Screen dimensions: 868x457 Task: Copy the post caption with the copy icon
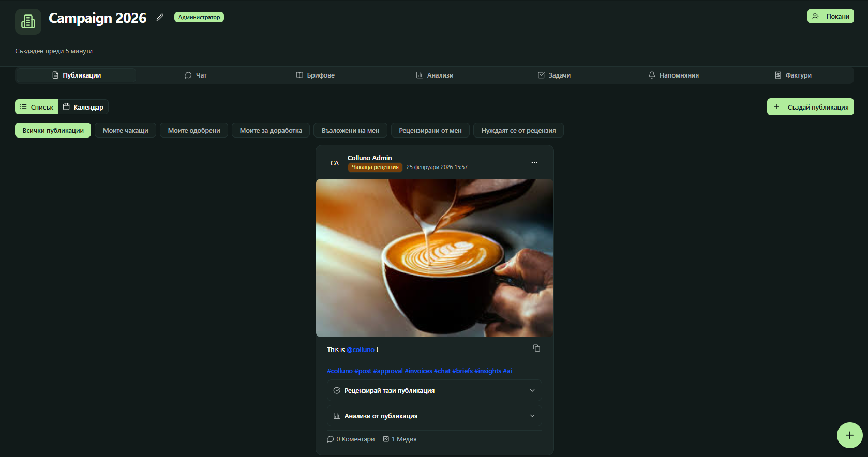536,348
